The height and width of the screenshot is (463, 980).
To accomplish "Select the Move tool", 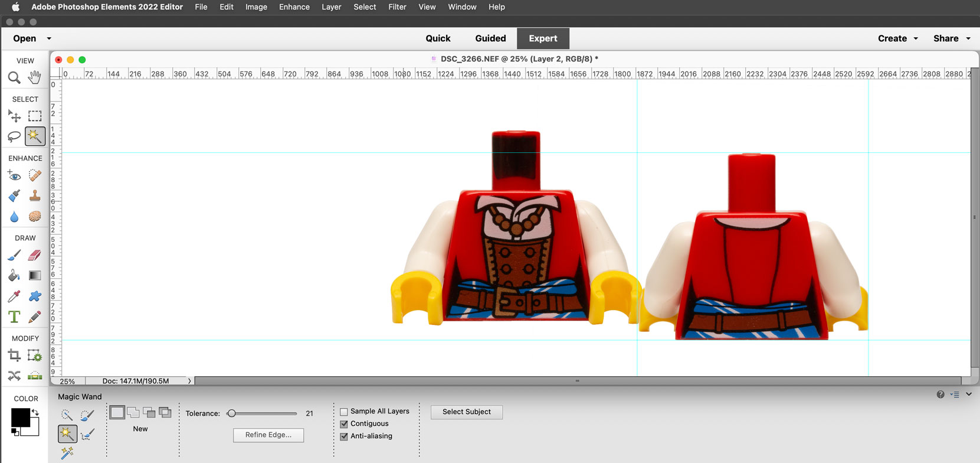I will pos(14,116).
